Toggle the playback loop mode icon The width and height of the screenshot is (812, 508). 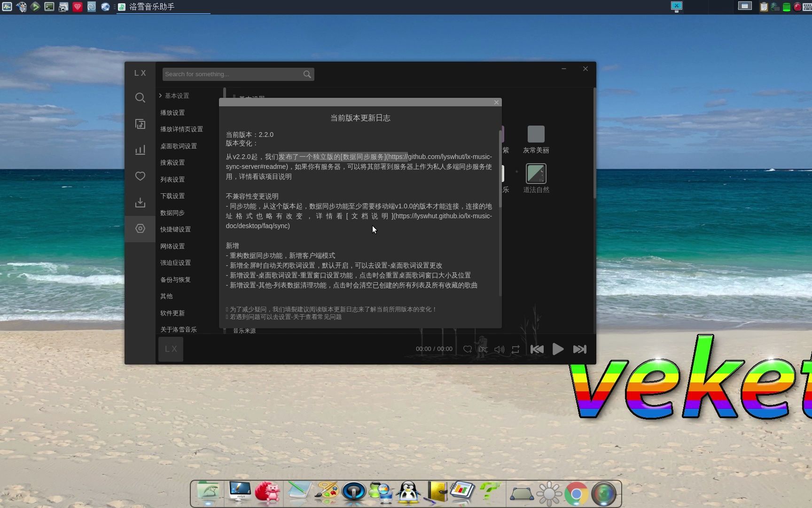pyautogui.click(x=515, y=349)
